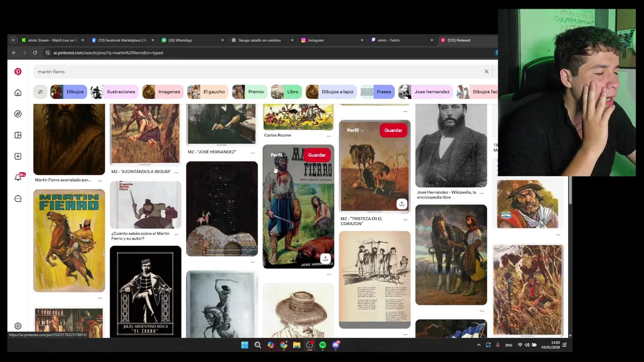Open the notifications bell in the sidebar
This screenshot has width=644, height=362.
pyautogui.click(x=18, y=177)
